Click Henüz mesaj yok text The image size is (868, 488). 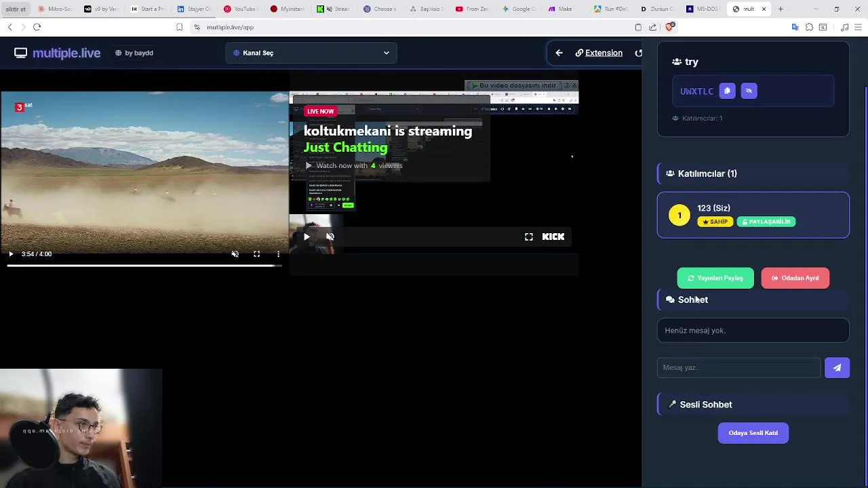[x=695, y=331]
